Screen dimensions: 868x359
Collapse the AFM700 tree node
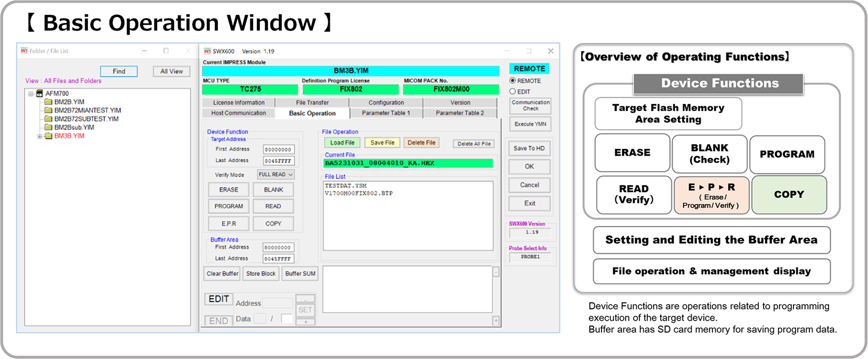coord(31,94)
